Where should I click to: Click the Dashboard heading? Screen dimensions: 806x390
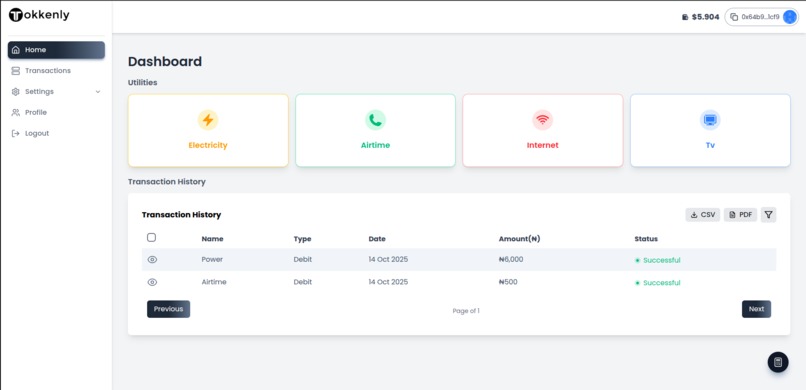[x=164, y=62]
